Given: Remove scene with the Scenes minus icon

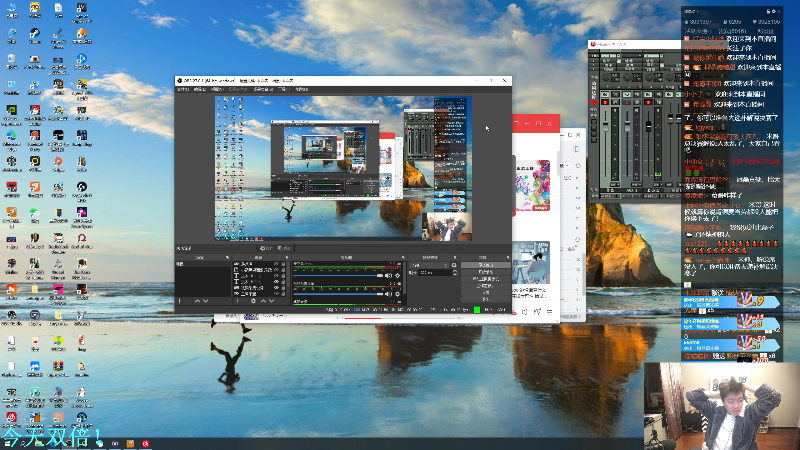Looking at the screenshot, I should click(x=187, y=301).
